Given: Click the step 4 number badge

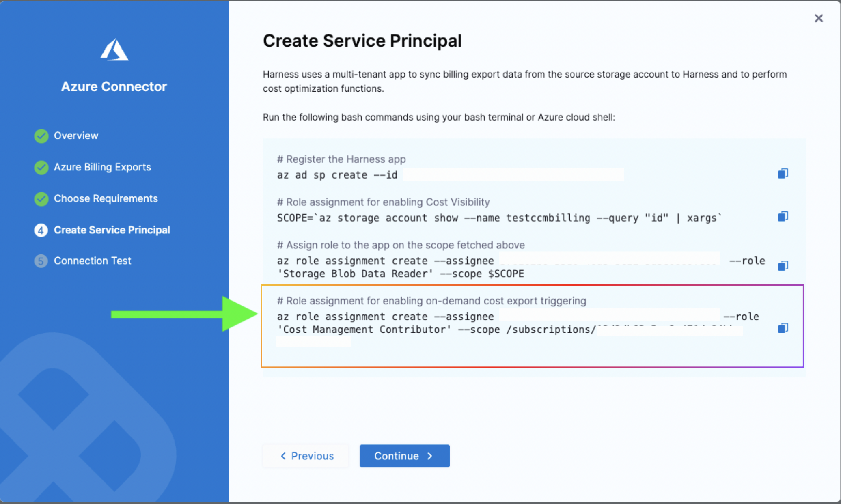Looking at the screenshot, I should click(41, 230).
